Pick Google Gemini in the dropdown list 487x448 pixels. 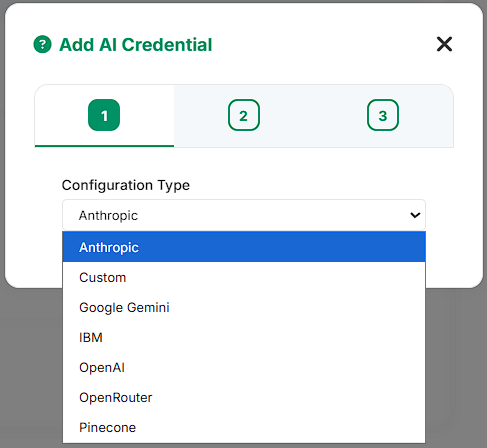(244, 307)
